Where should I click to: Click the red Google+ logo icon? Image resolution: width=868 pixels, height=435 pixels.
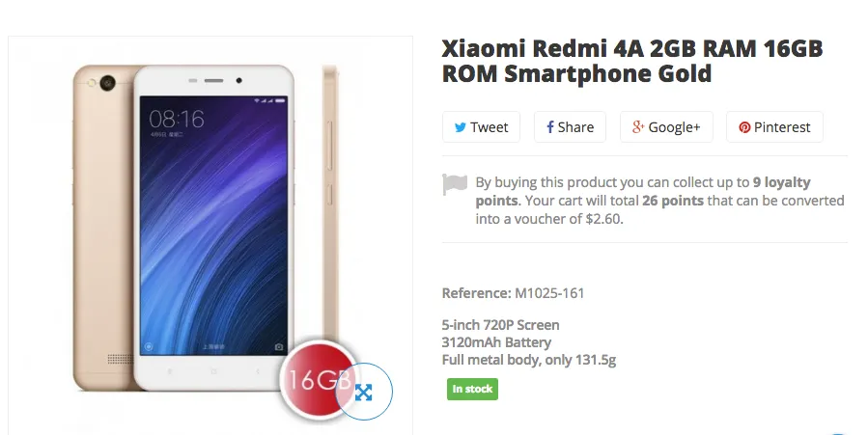[x=638, y=126]
